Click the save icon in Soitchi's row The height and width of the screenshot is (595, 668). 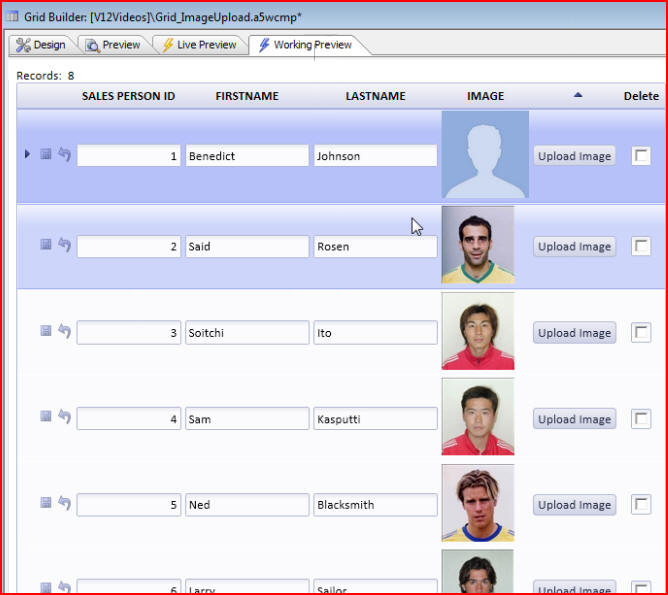(x=46, y=331)
